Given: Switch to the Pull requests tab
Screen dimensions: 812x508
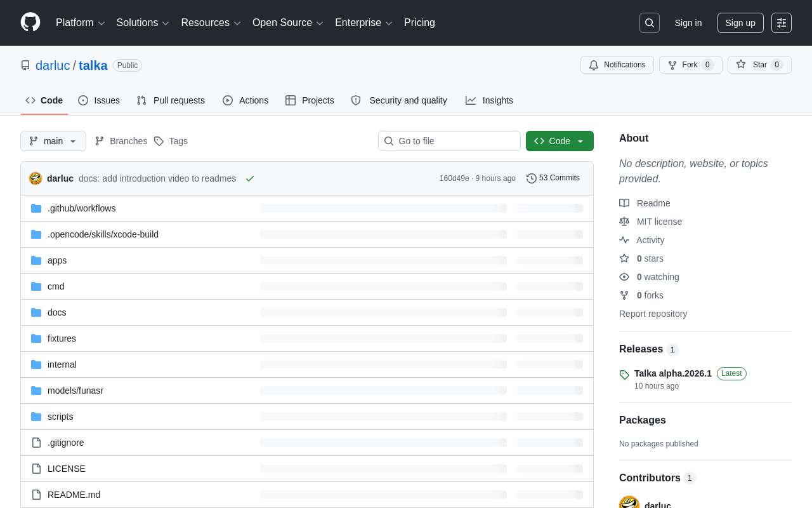Looking at the screenshot, I should pos(171,100).
